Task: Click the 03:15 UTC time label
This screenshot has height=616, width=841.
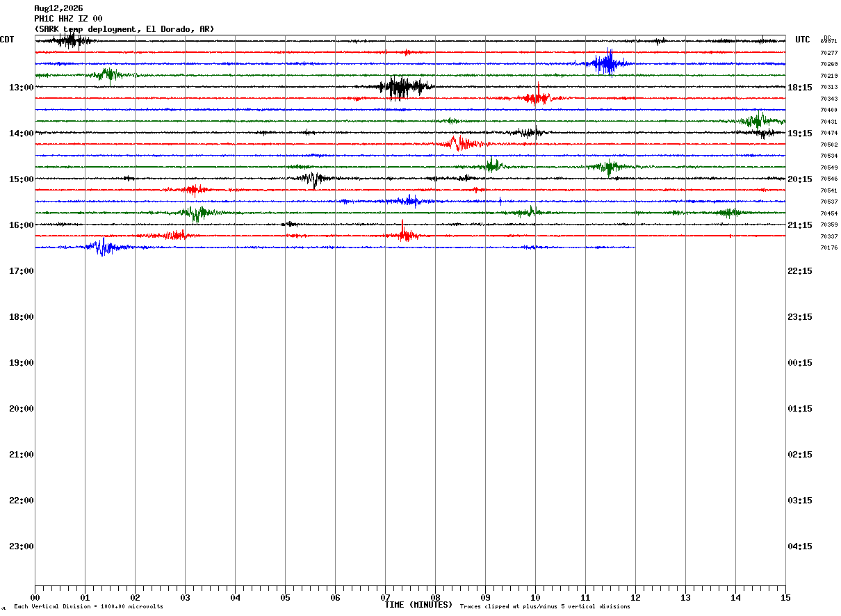Action: tap(800, 501)
